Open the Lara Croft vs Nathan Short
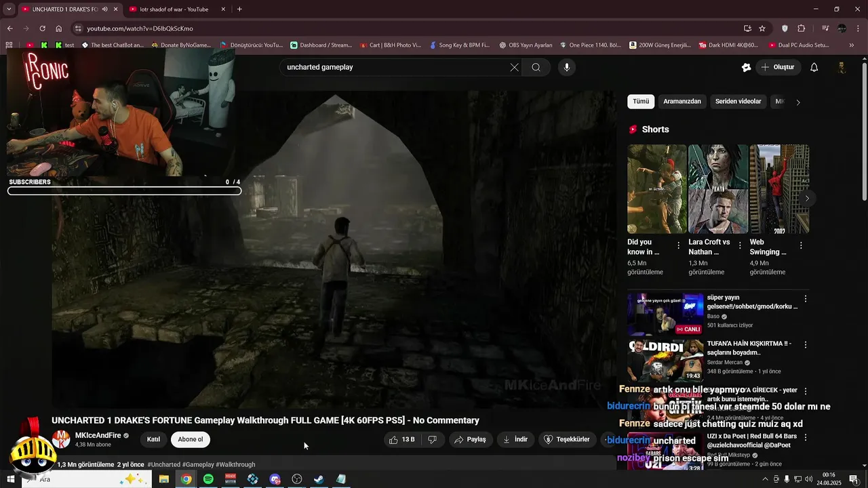This screenshot has height=488, width=868. coord(718,189)
